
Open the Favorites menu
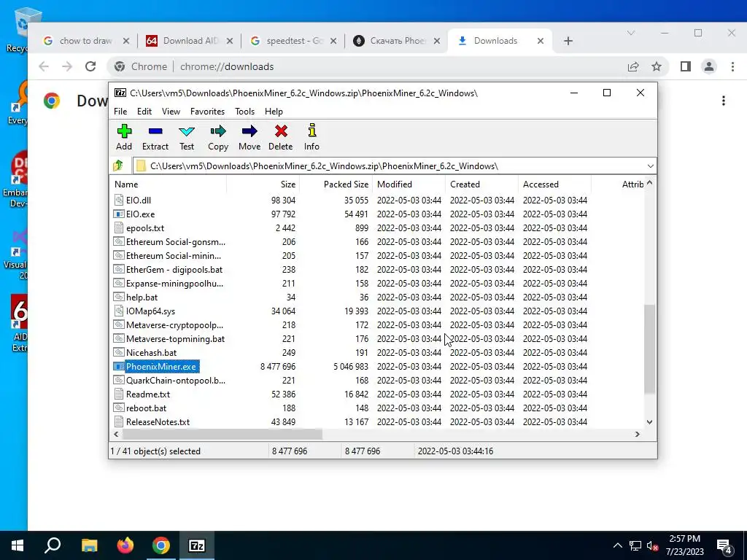pyautogui.click(x=207, y=112)
